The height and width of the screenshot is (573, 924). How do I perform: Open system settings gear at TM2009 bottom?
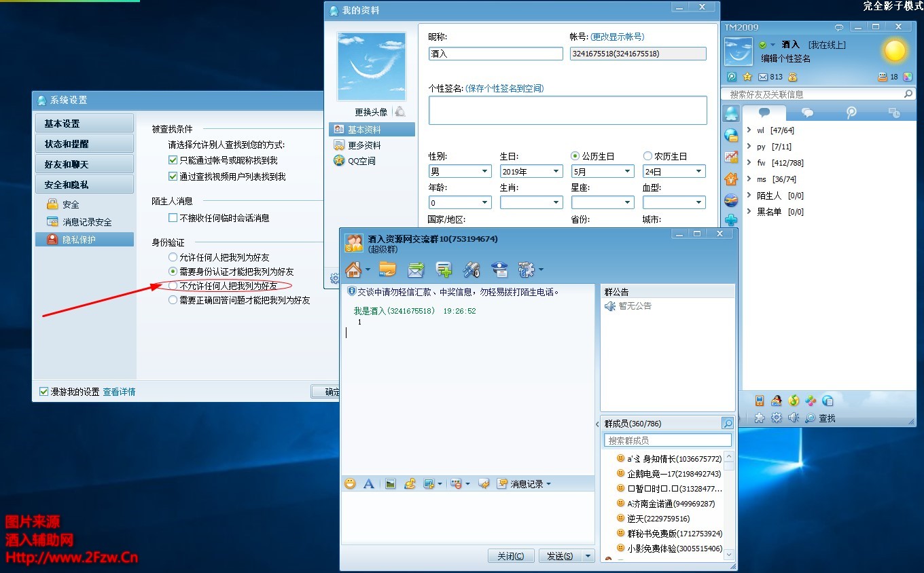pos(776,418)
